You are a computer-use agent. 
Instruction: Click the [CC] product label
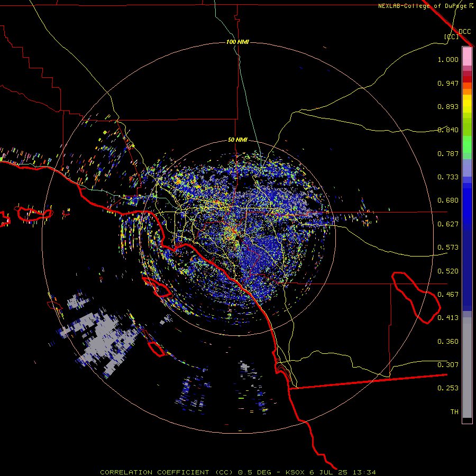(452, 36)
